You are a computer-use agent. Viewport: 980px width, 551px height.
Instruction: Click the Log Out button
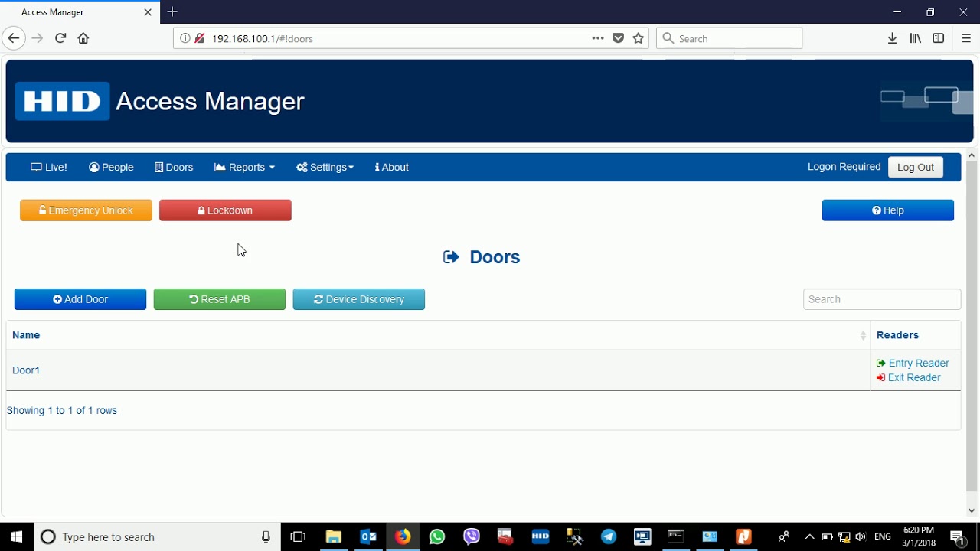[916, 167]
